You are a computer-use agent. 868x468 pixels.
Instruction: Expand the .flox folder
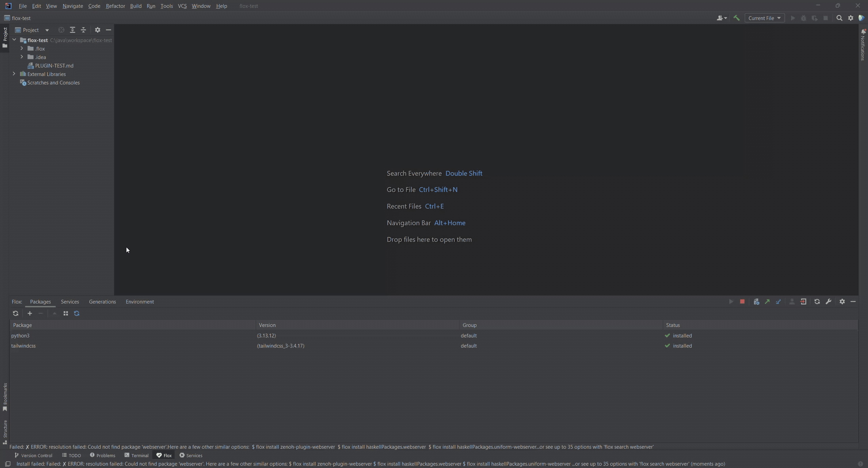pos(22,48)
